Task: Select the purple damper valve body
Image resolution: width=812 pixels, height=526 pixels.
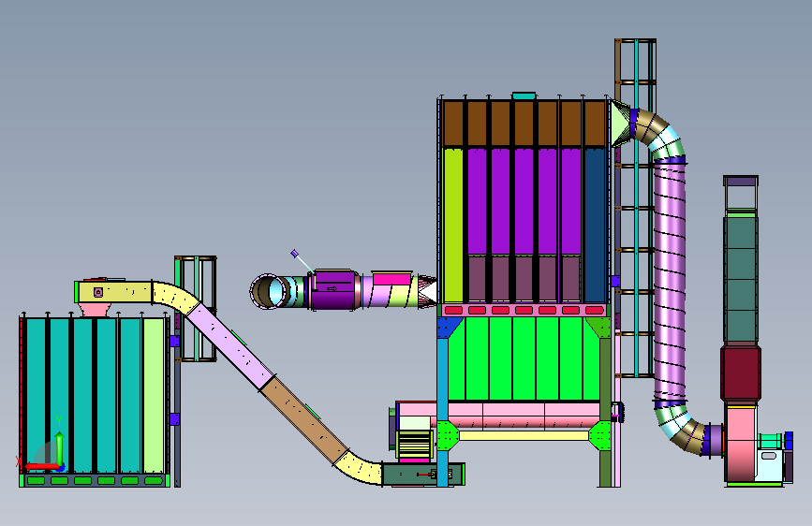Action: click(334, 290)
